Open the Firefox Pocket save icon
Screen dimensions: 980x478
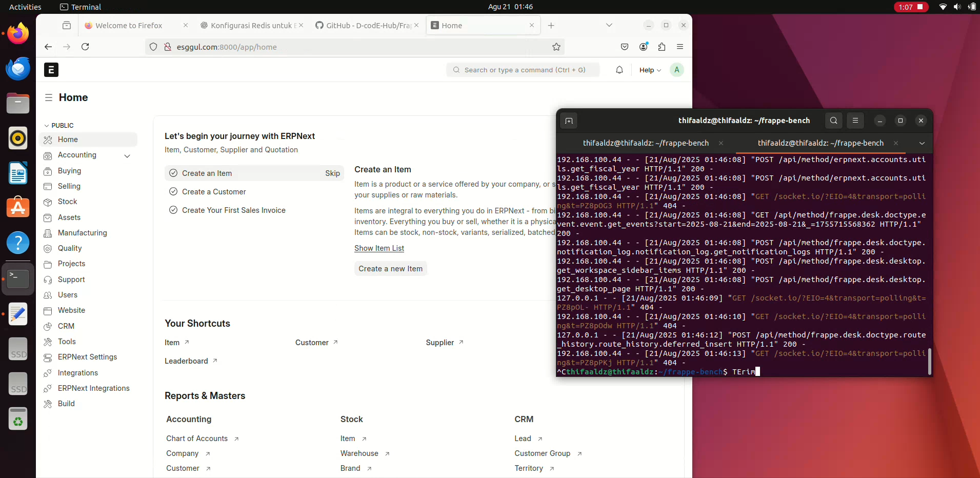coord(625,47)
